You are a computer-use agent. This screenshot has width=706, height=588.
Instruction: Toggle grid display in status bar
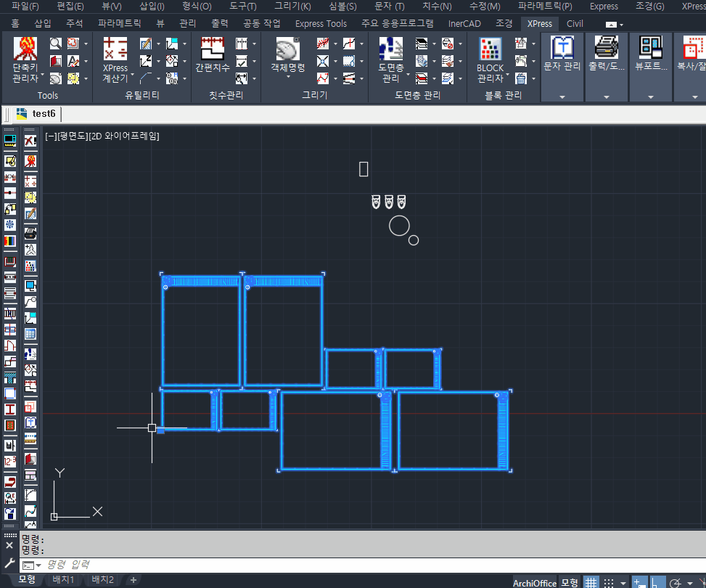pyautogui.click(x=591, y=583)
